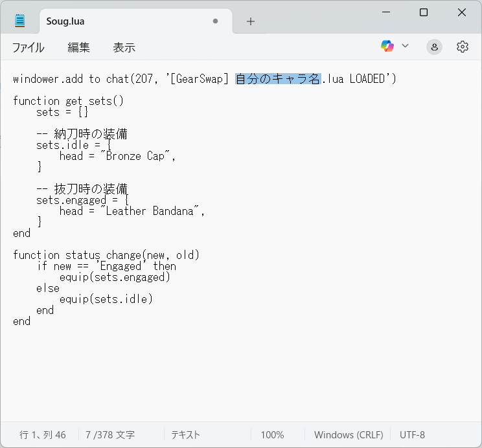Click the line and column indicator
The image size is (482, 448).
43,435
